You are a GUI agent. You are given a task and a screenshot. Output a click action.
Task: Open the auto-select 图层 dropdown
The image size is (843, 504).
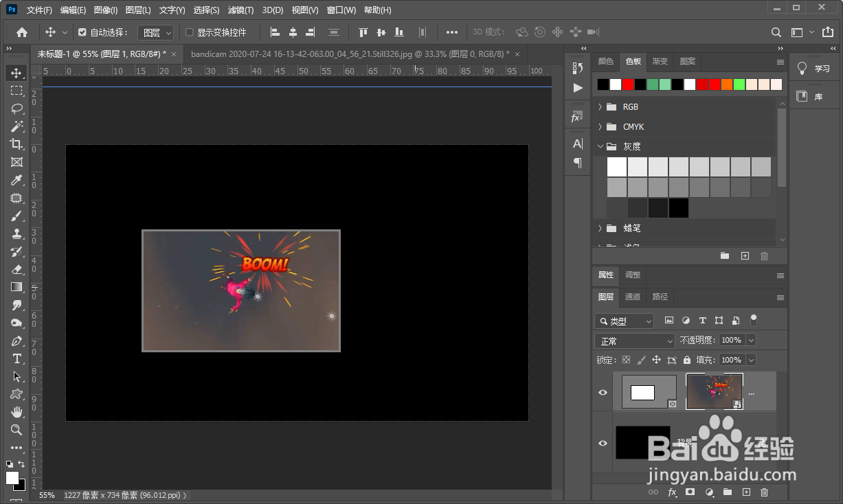(156, 32)
